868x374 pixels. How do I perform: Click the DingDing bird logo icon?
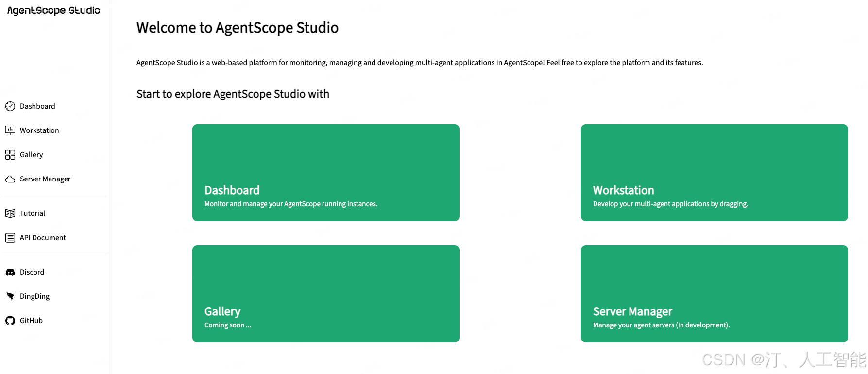(10, 296)
